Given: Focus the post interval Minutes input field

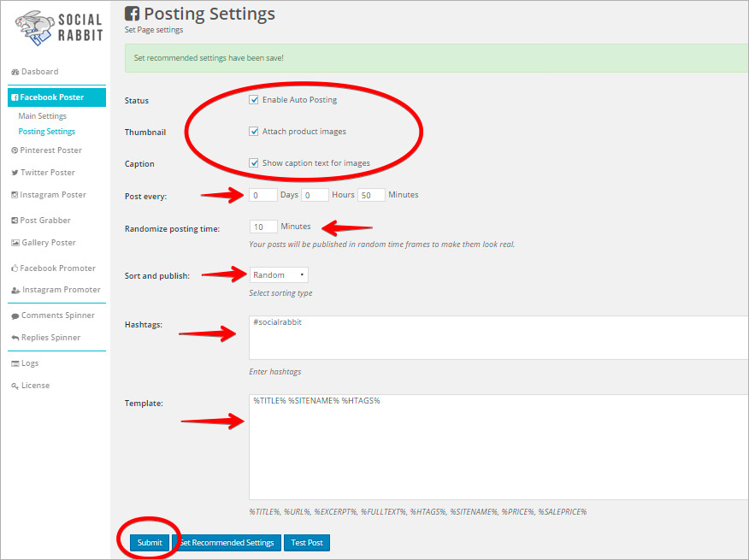Looking at the screenshot, I should 371,195.
